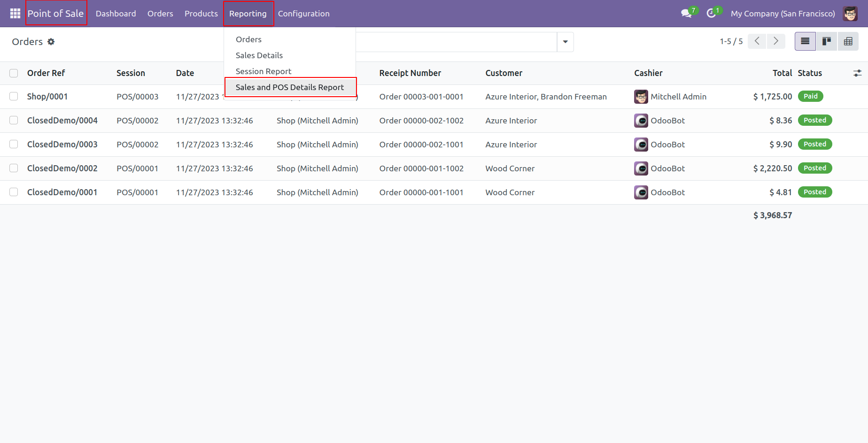The image size is (868, 443).
Task: Click OdooBot avatar in ClosedDemo/0003 row
Action: (641, 145)
